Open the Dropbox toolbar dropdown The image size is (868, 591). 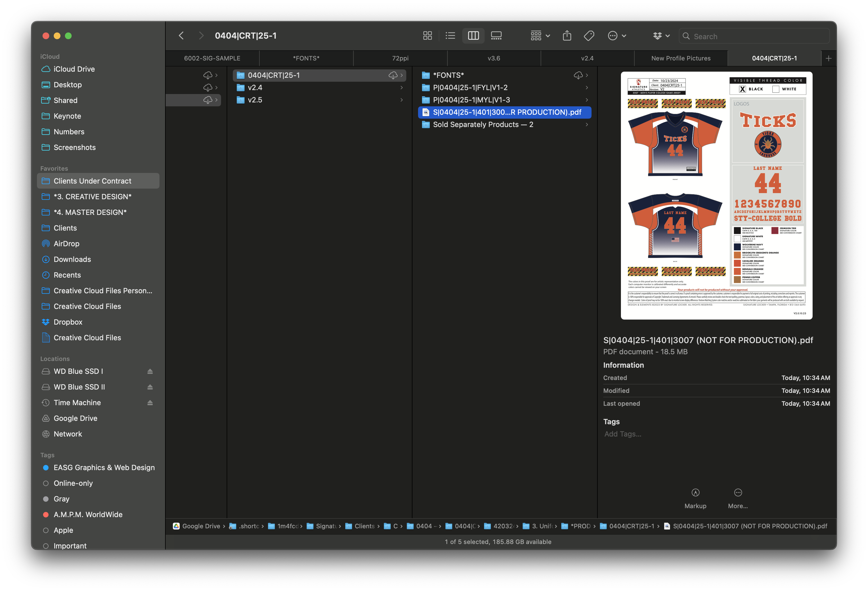[x=661, y=36]
